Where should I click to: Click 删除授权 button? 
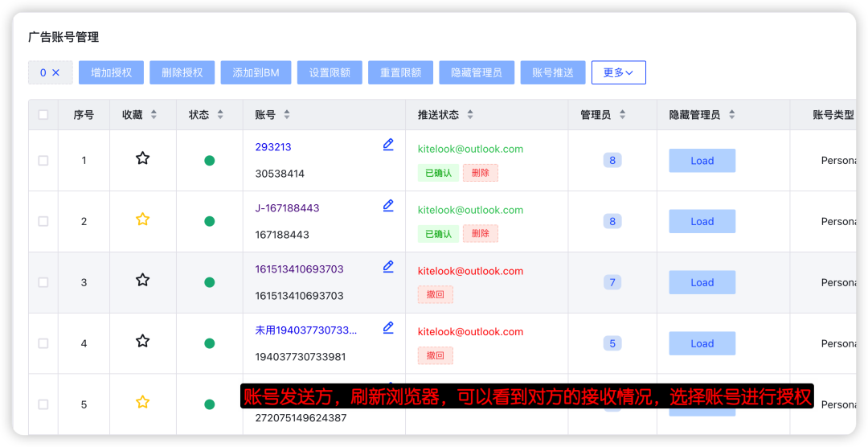pos(182,72)
